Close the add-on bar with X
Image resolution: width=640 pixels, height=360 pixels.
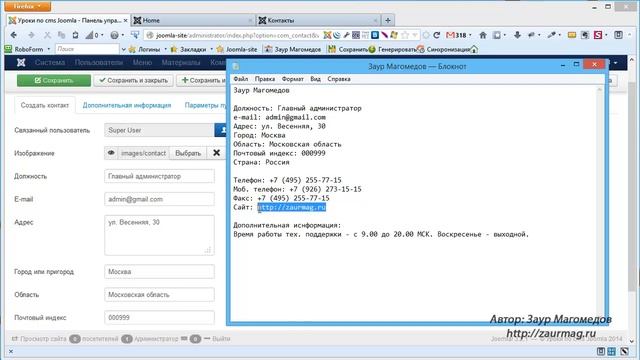[x=11, y=351]
